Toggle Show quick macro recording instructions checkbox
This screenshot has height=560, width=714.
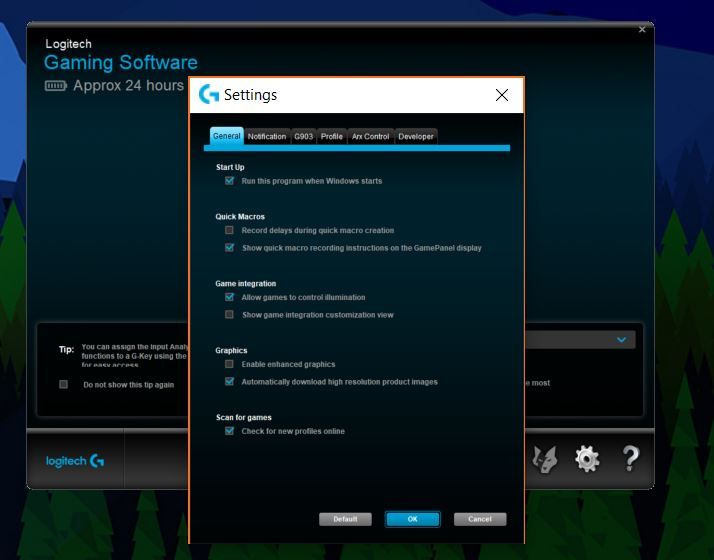230,248
